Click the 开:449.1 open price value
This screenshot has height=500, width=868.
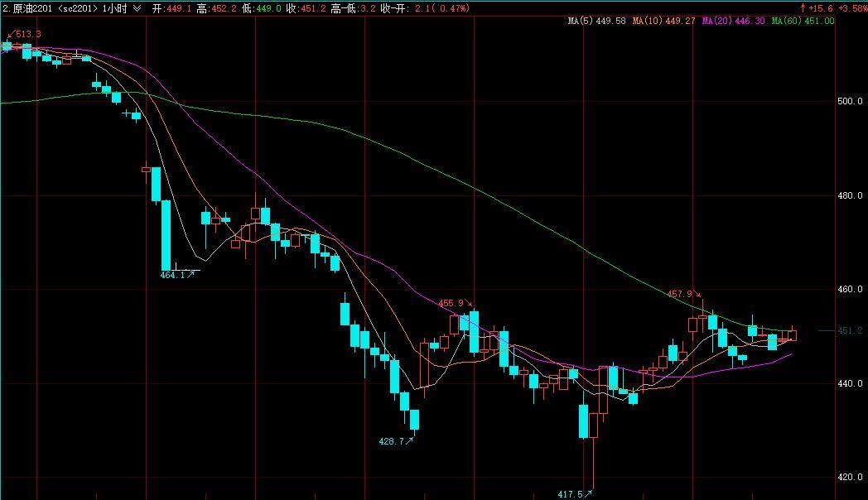(171, 8)
